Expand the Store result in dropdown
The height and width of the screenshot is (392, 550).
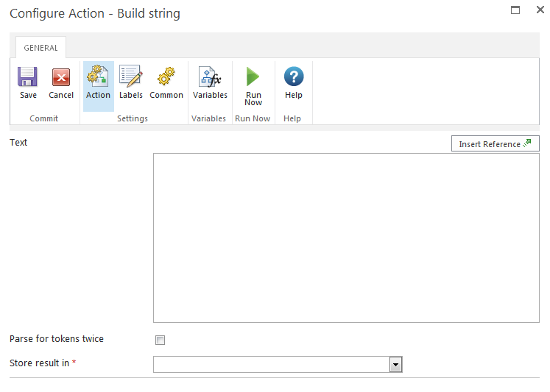tap(395, 365)
